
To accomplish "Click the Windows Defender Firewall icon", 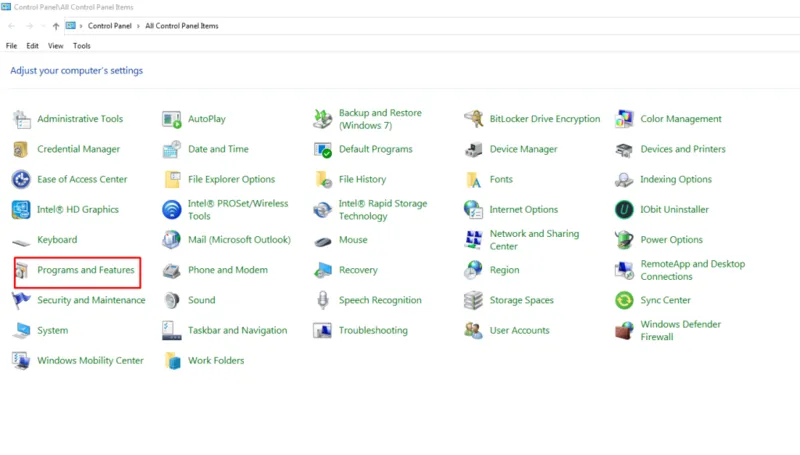I will click(624, 331).
